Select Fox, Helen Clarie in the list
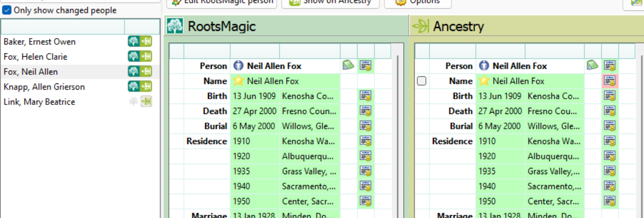The width and height of the screenshot is (644, 218). [x=35, y=57]
